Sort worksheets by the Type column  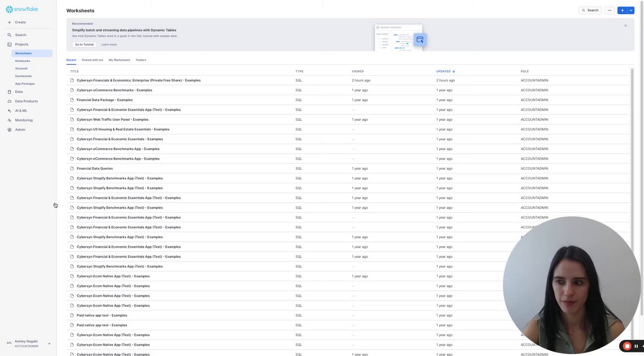tap(299, 71)
